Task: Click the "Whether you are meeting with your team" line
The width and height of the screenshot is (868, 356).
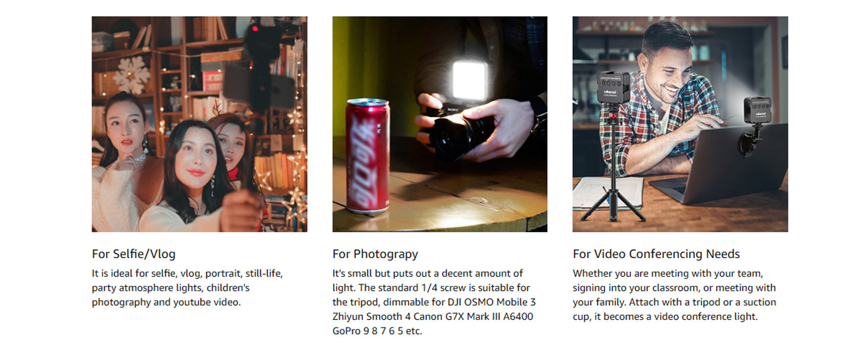Action: (668, 274)
